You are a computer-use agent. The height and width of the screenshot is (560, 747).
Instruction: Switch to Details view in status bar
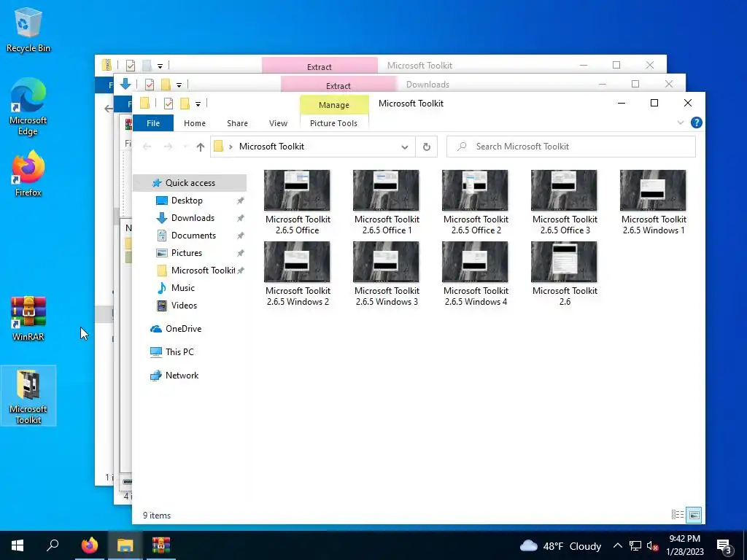pyautogui.click(x=678, y=515)
